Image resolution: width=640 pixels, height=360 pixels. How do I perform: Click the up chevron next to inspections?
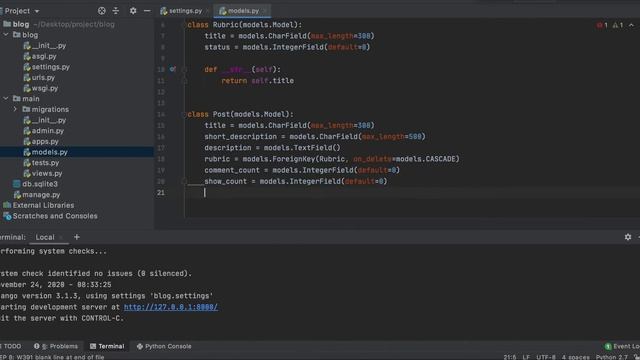point(631,25)
